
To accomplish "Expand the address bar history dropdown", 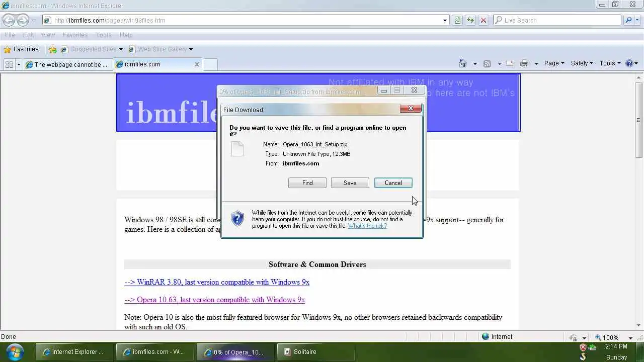I will click(445, 21).
